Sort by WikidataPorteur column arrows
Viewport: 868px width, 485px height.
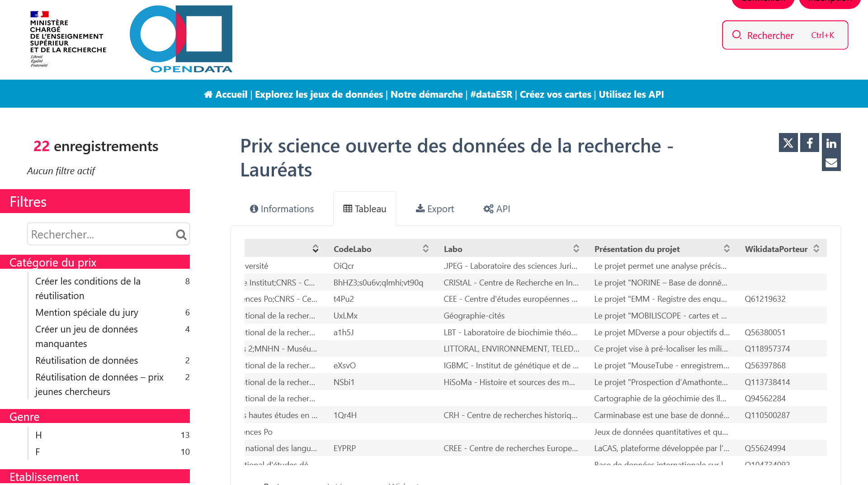pos(816,248)
